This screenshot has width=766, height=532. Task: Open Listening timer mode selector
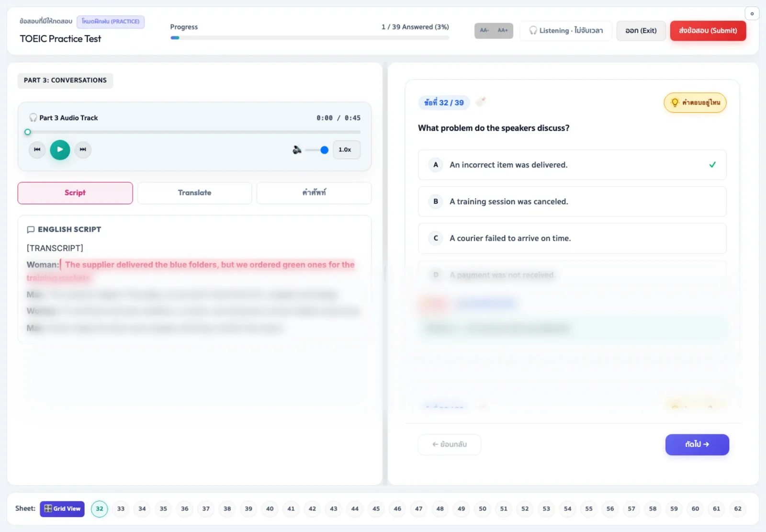[566, 31]
